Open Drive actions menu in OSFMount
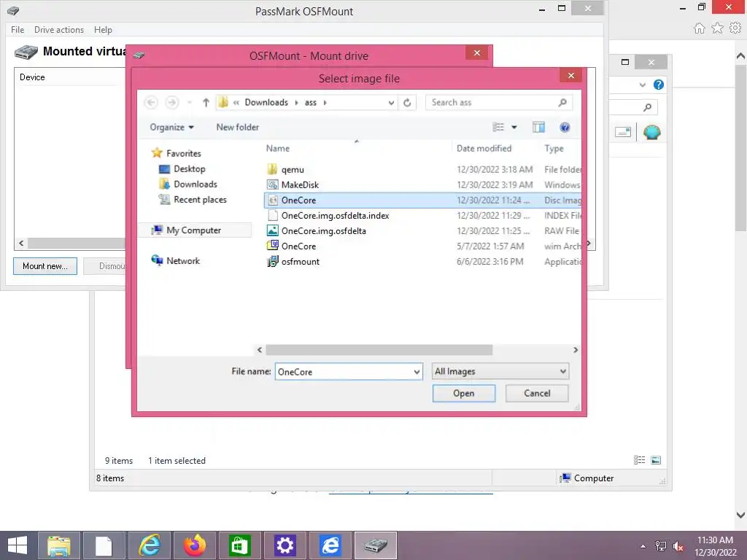Viewport: 747px width, 560px height. coord(59,29)
